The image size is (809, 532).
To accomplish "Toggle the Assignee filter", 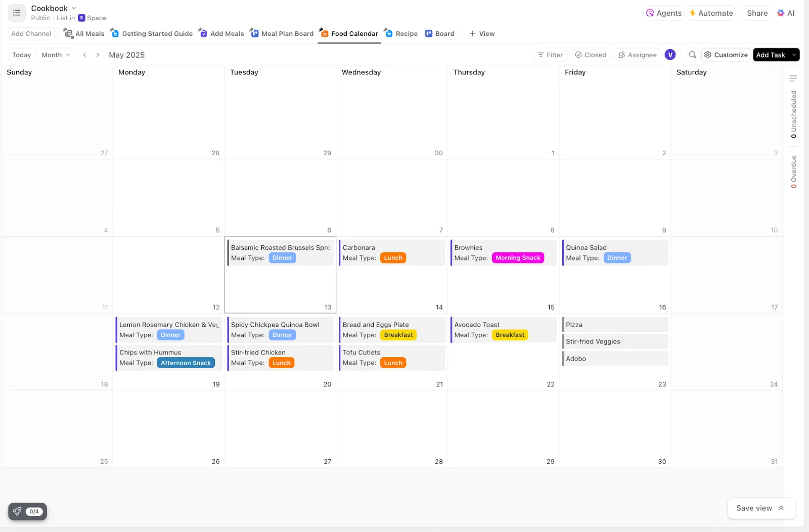I will [638, 55].
